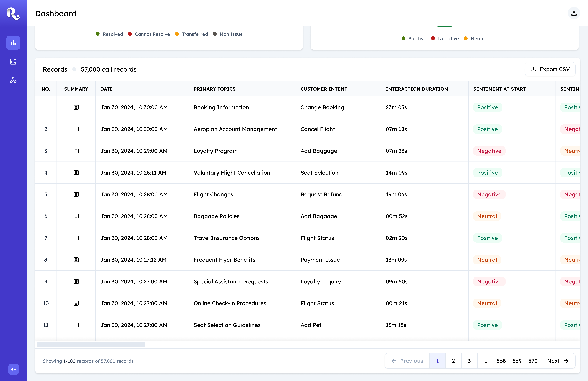
Task: Expand the sidebar with the arrows button
Action: pyautogui.click(x=14, y=369)
